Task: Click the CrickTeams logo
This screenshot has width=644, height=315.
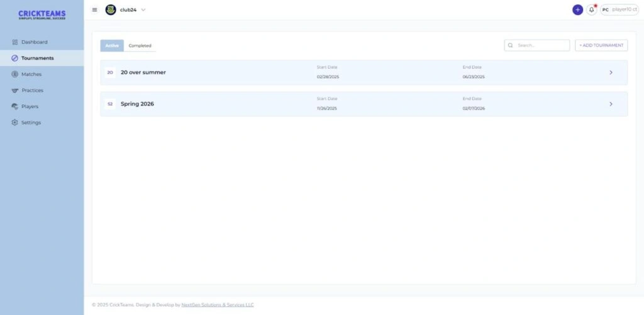Action: pyautogui.click(x=42, y=14)
